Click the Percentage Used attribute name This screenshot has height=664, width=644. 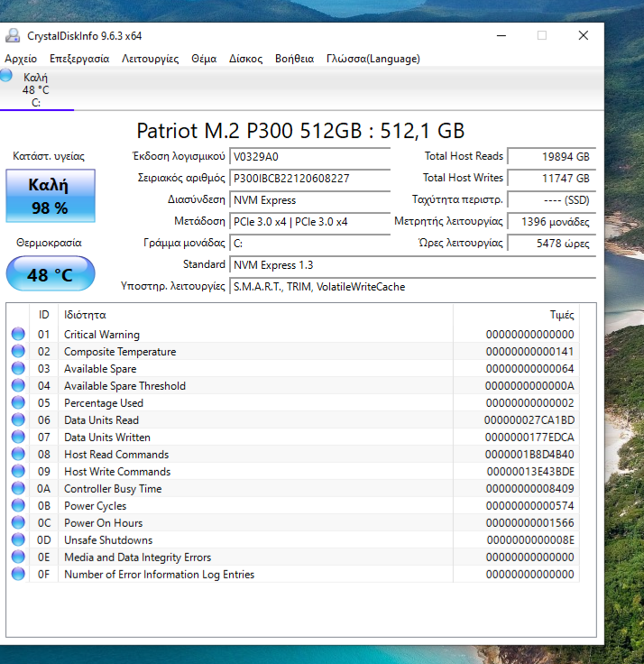(x=104, y=402)
